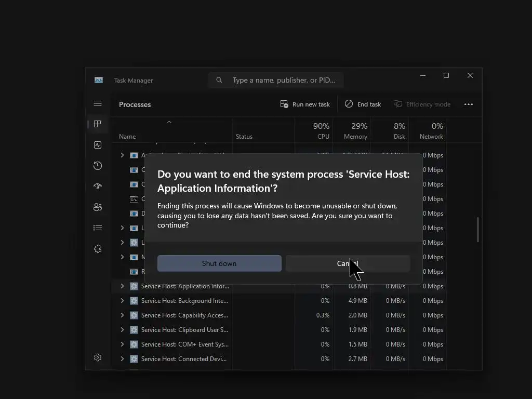Click End task in toolbar
This screenshot has width=532, height=399.
[363, 104]
